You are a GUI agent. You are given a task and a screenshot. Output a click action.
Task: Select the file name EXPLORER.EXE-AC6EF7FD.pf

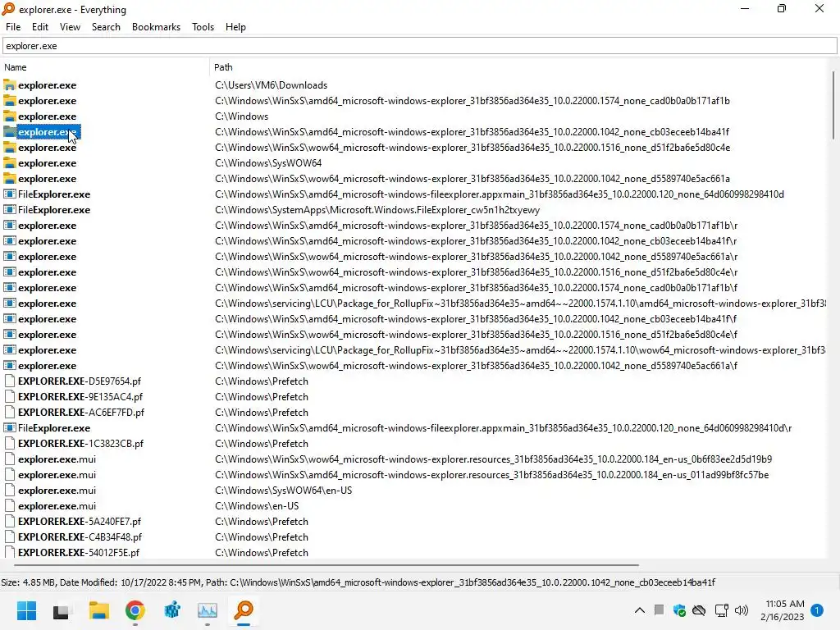pyautogui.click(x=81, y=413)
